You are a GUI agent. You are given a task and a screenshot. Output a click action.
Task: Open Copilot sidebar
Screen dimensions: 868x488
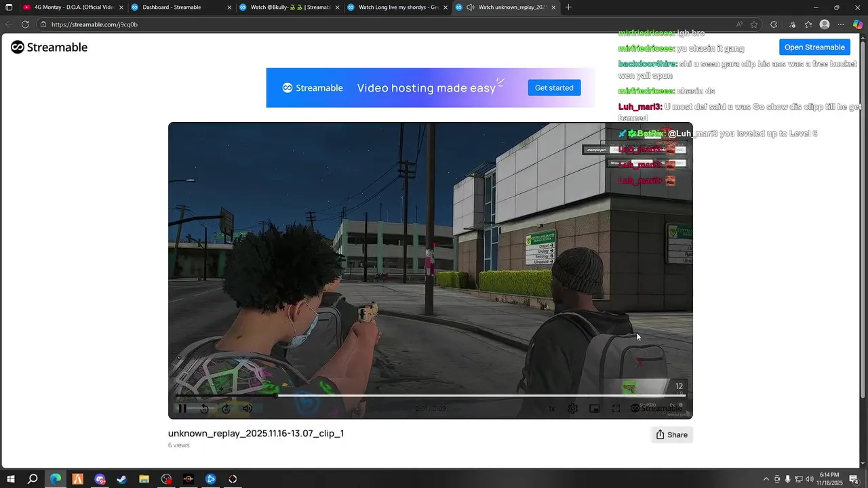(x=858, y=24)
